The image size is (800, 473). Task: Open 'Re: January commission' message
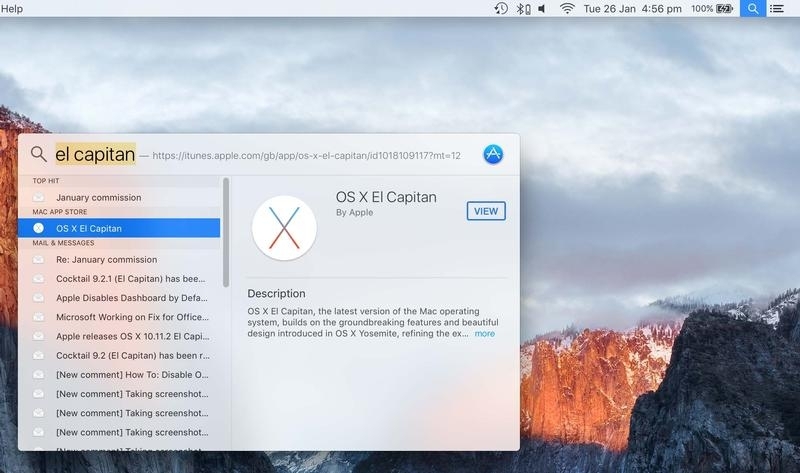click(x=120, y=260)
